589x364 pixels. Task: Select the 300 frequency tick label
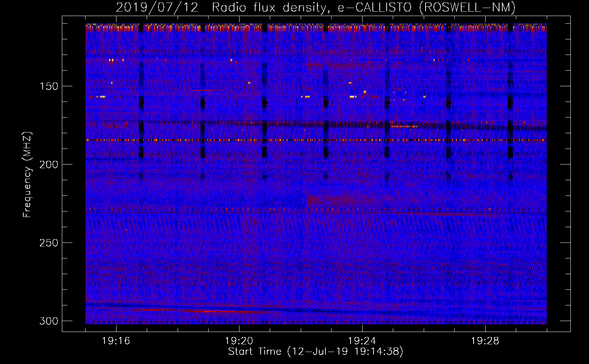(49, 321)
